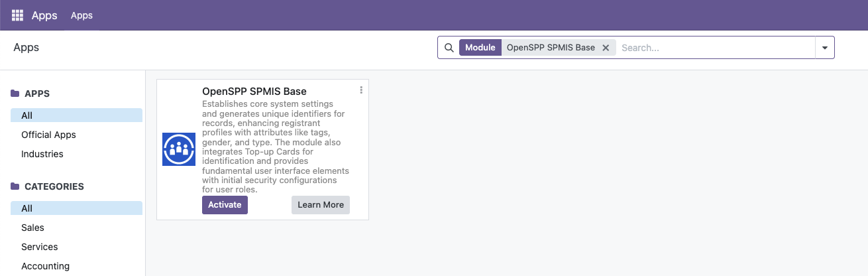Click the OpenSPP SPMIS Base module icon
The width and height of the screenshot is (868, 276).
tap(179, 149)
